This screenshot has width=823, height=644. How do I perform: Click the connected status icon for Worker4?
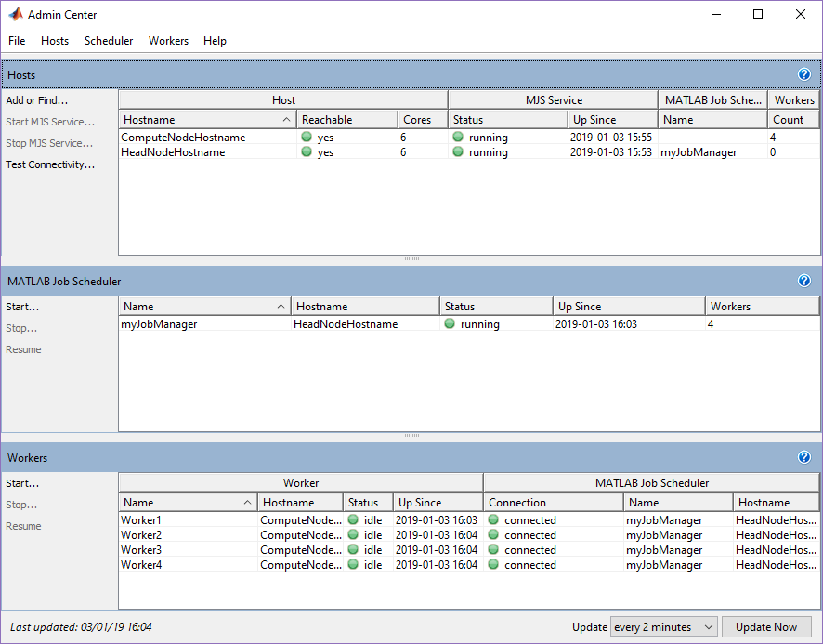click(492, 564)
